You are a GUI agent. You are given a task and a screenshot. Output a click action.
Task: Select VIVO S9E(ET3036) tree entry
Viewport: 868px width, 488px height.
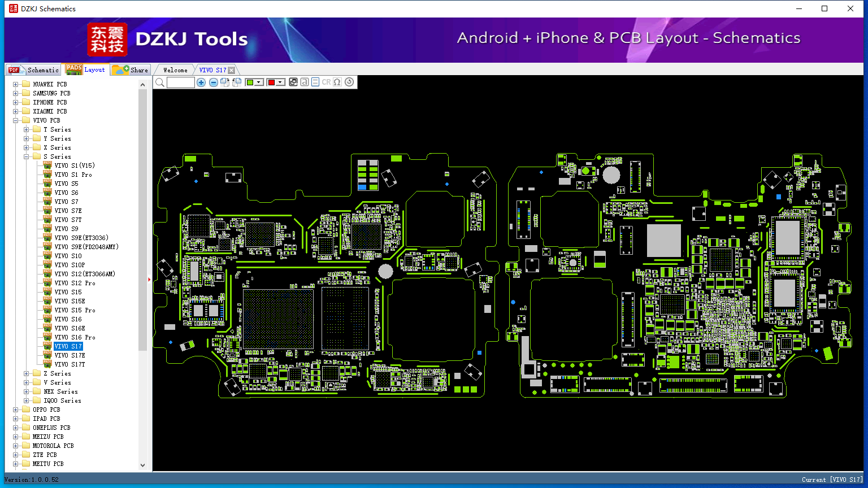pos(81,238)
